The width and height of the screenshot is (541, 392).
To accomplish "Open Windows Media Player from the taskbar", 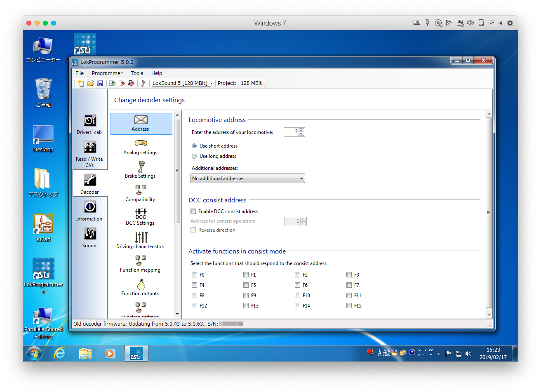I will pos(110,353).
